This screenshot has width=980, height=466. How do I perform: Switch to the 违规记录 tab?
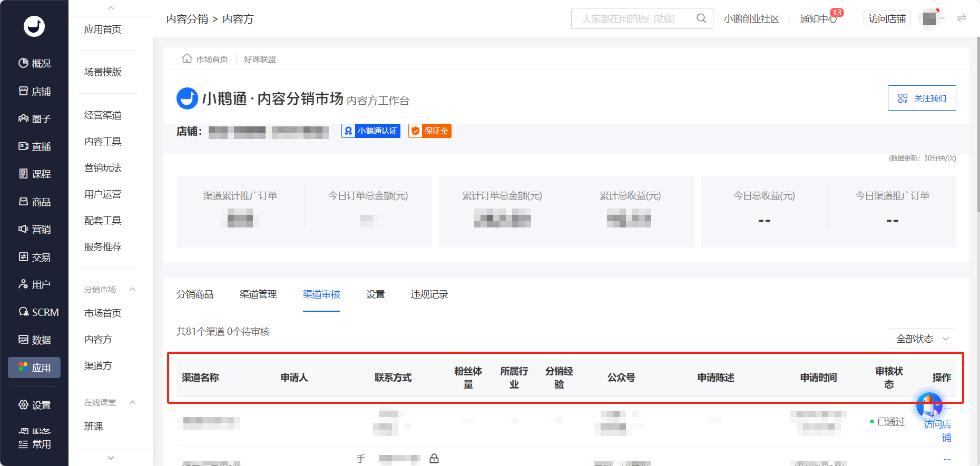(429, 294)
